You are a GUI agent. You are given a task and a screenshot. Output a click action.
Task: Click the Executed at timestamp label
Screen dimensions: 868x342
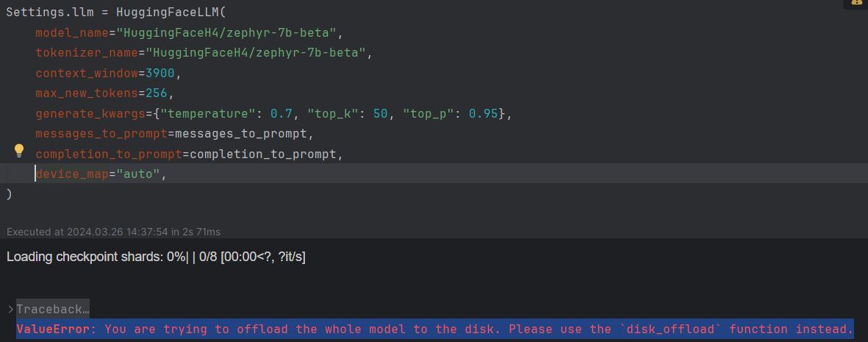point(113,232)
